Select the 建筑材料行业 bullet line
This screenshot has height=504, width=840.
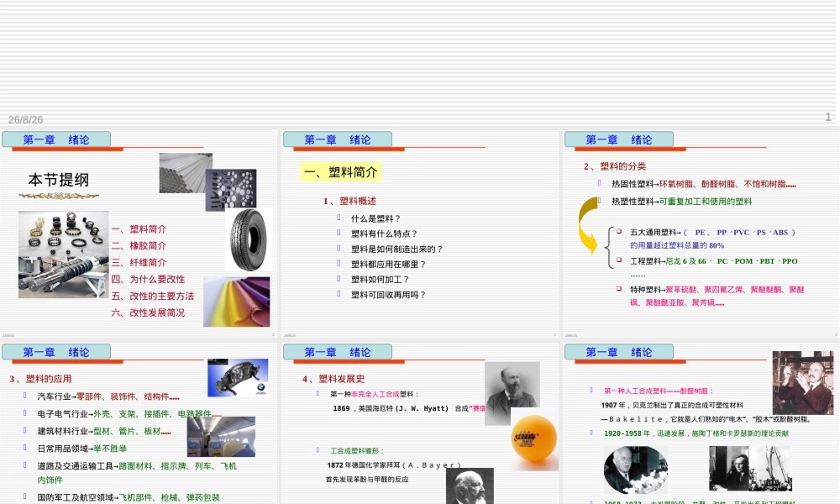[x=104, y=431]
